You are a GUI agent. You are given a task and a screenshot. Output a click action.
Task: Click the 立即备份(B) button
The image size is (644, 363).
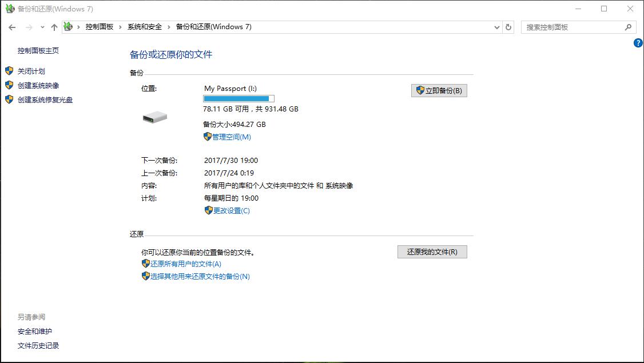click(439, 90)
